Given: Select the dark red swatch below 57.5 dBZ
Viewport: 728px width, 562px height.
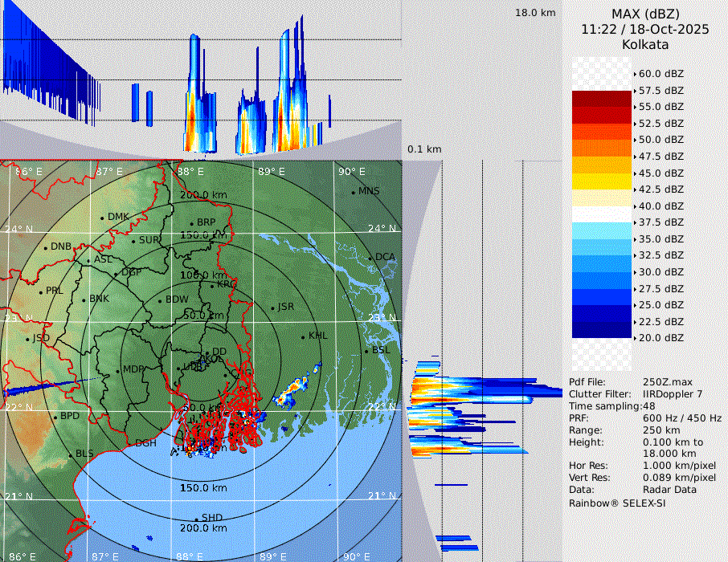Looking at the screenshot, I should (602, 99).
